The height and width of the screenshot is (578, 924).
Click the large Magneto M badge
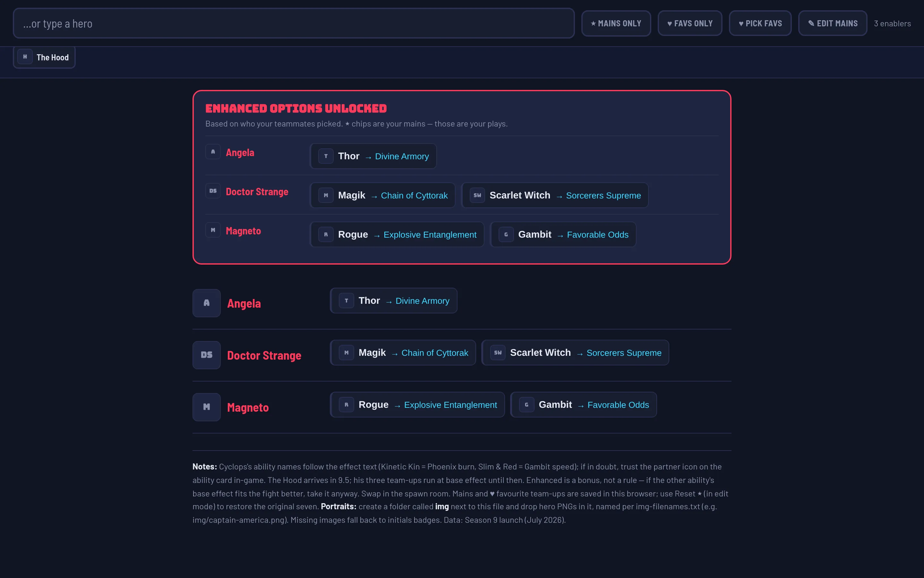click(207, 407)
